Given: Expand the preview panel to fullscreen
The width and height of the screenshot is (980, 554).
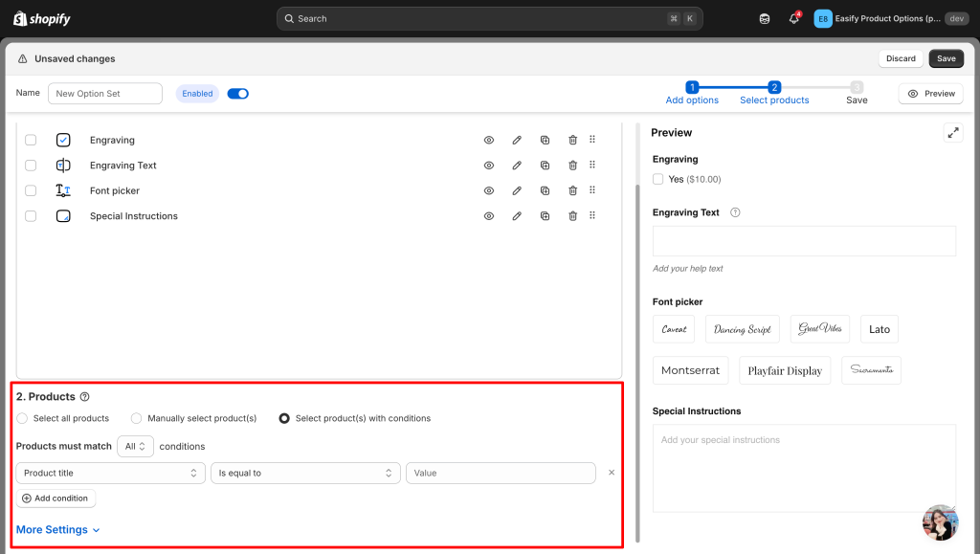Looking at the screenshot, I should [952, 133].
